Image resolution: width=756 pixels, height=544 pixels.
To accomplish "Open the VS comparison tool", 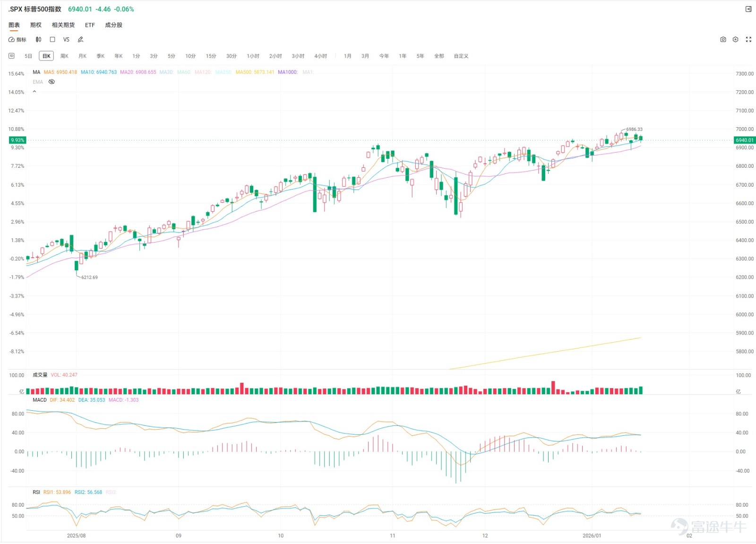I will (66, 40).
